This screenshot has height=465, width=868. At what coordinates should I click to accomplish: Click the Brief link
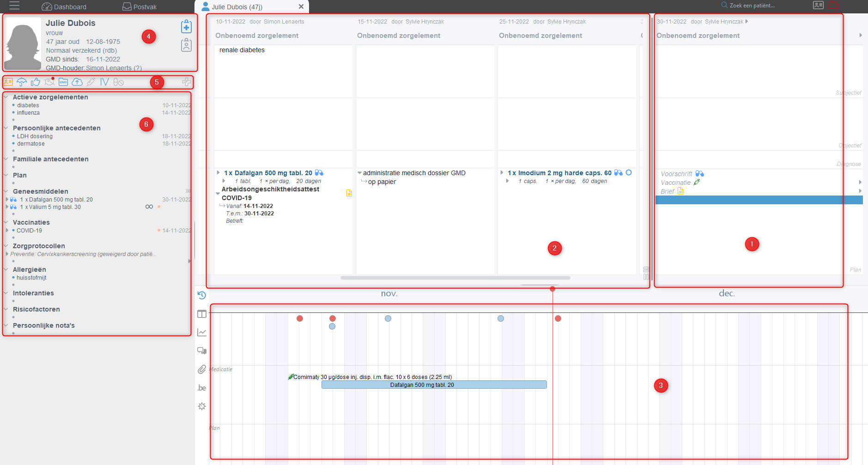click(667, 191)
